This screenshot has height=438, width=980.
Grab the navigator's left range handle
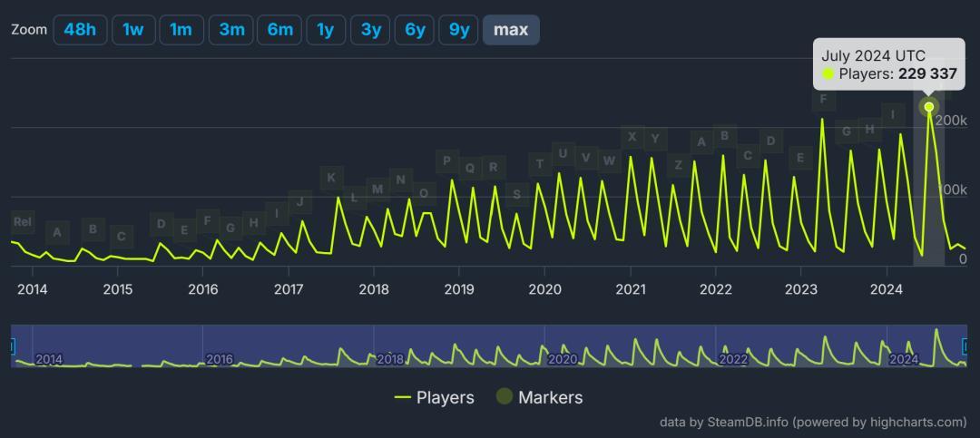point(13,346)
